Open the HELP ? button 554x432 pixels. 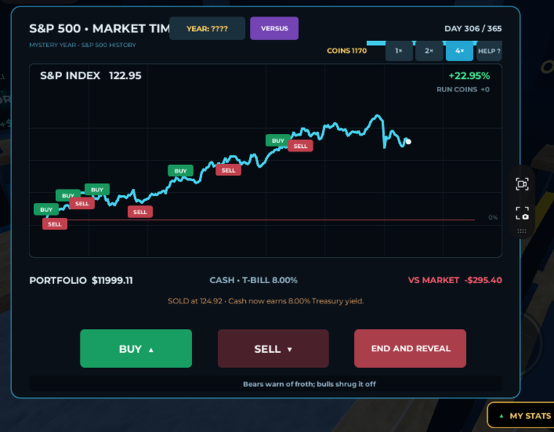pos(489,51)
